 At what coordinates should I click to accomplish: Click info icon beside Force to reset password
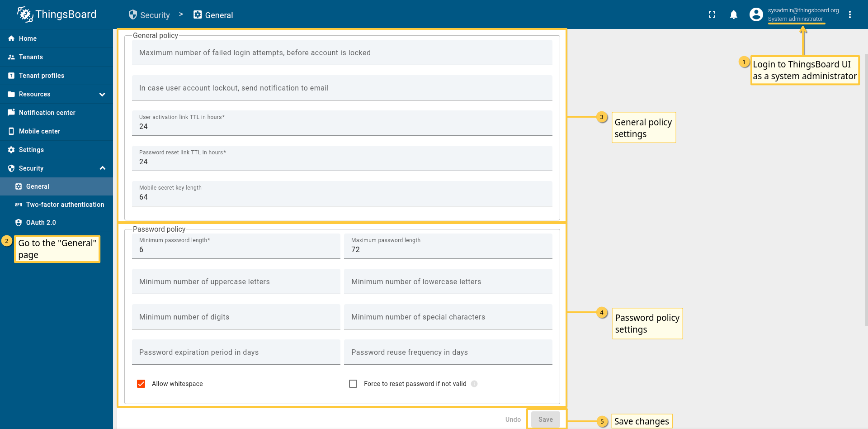[x=474, y=384]
